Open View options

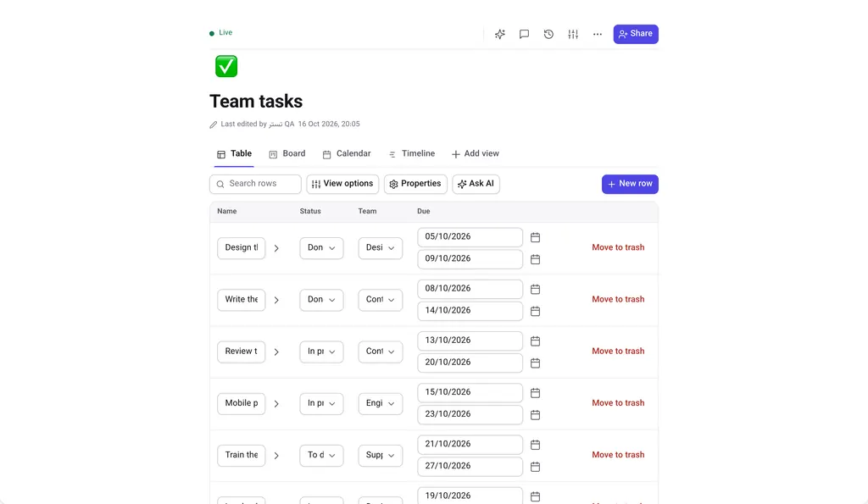coord(342,184)
